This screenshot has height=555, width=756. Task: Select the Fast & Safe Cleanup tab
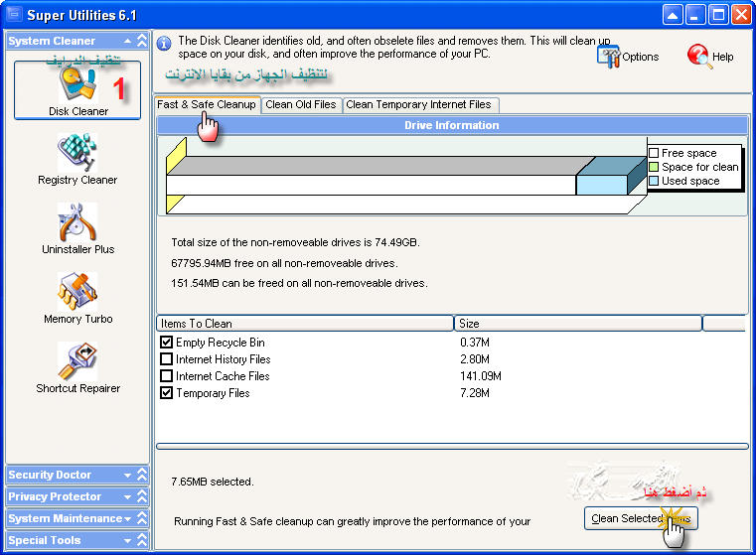click(x=207, y=104)
